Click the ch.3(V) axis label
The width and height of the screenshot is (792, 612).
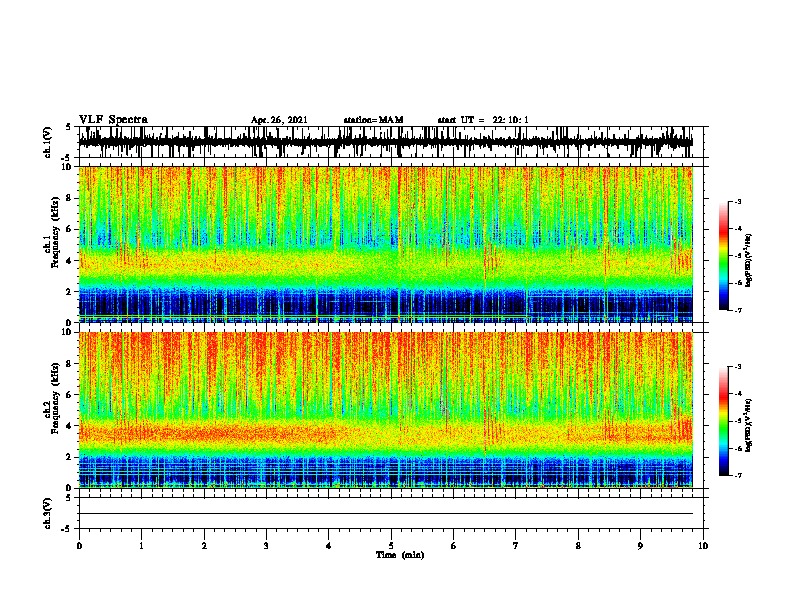click(48, 513)
